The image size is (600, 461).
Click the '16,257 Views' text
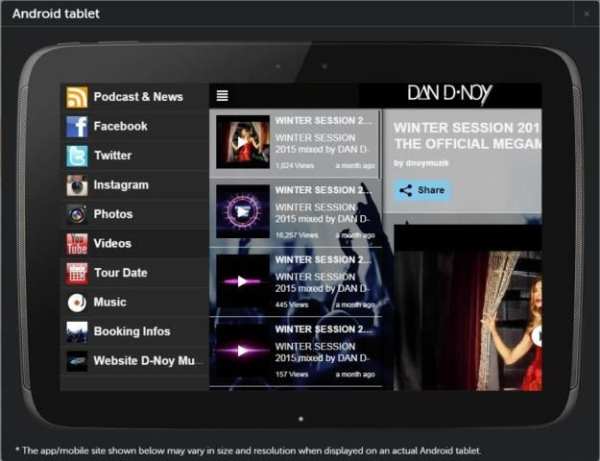click(x=297, y=235)
